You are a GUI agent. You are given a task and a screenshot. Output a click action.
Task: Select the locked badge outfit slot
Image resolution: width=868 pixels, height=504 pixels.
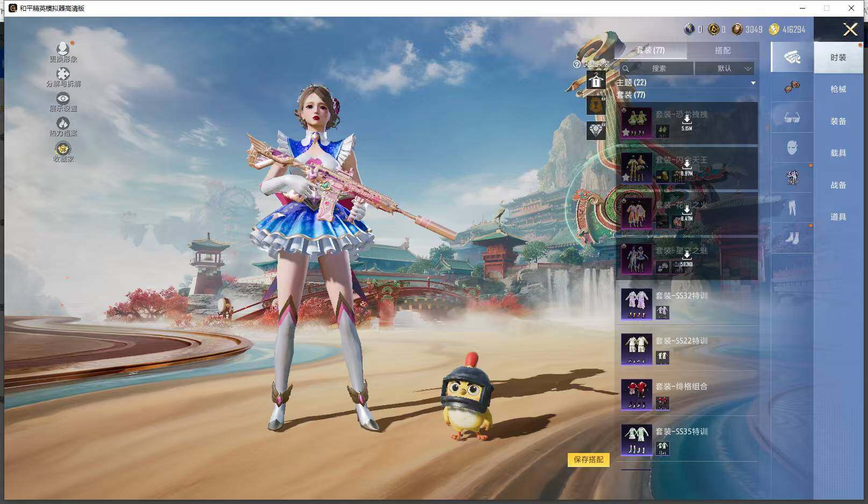point(596,105)
